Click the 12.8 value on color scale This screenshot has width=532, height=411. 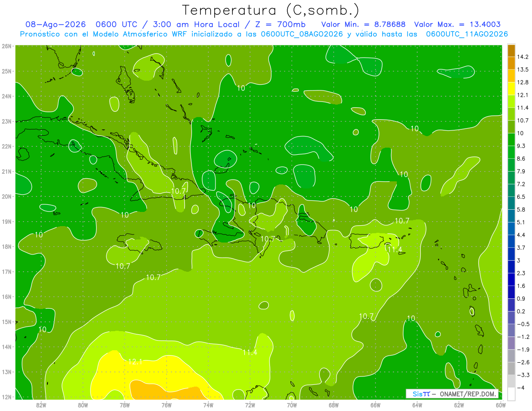tap(522, 82)
